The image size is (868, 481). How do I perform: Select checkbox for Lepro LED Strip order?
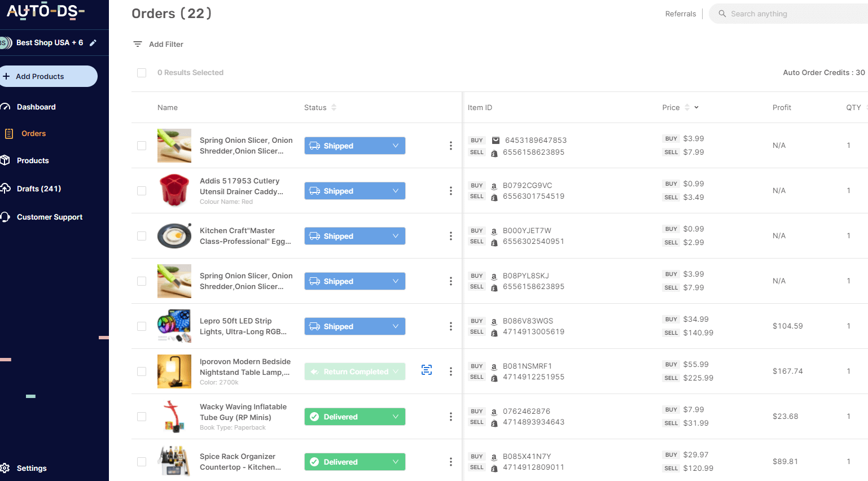coord(142,326)
